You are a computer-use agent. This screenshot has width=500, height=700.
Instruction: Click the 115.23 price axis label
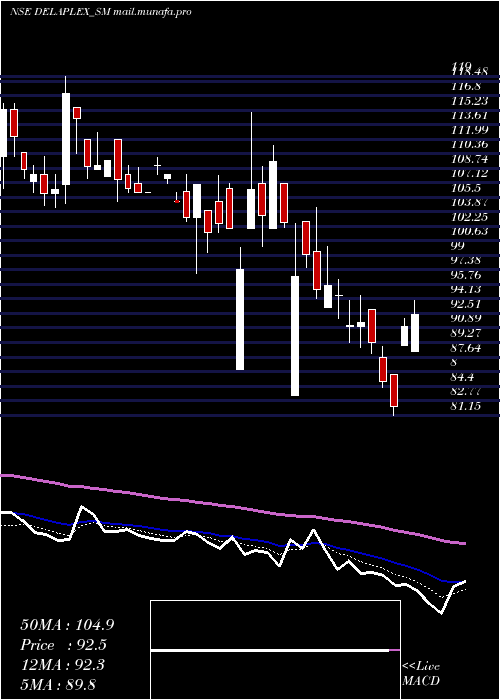[x=470, y=100]
